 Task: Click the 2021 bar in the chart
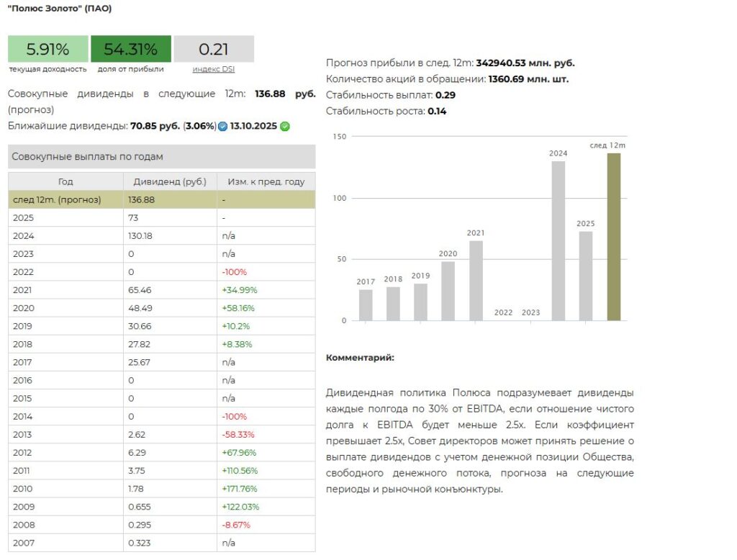tap(476, 280)
